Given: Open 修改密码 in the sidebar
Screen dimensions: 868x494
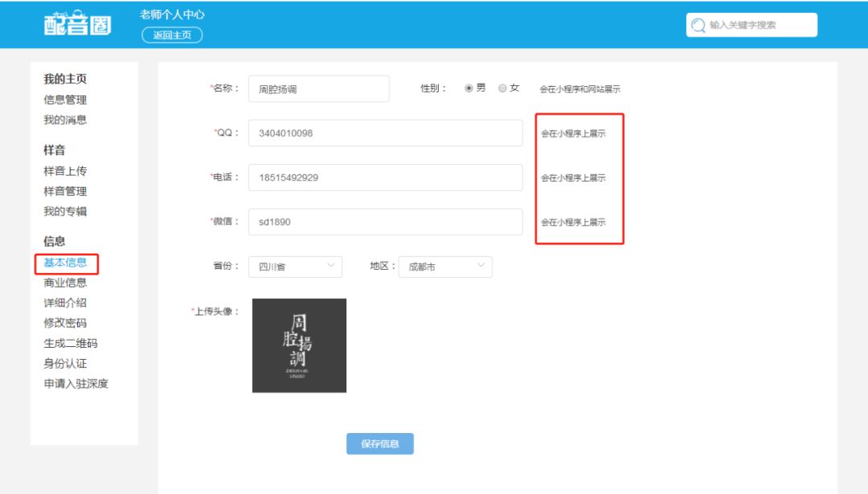Looking at the screenshot, I should tap(65, 323).
